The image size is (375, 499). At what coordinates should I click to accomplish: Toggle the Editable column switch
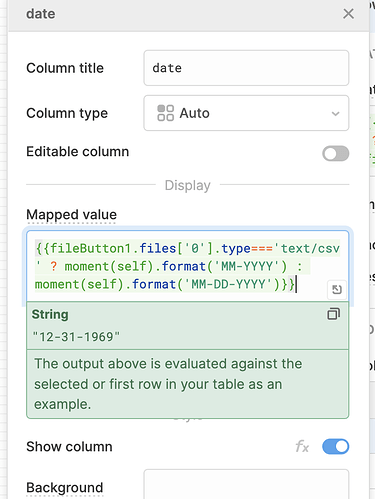[x=335, y=153]
